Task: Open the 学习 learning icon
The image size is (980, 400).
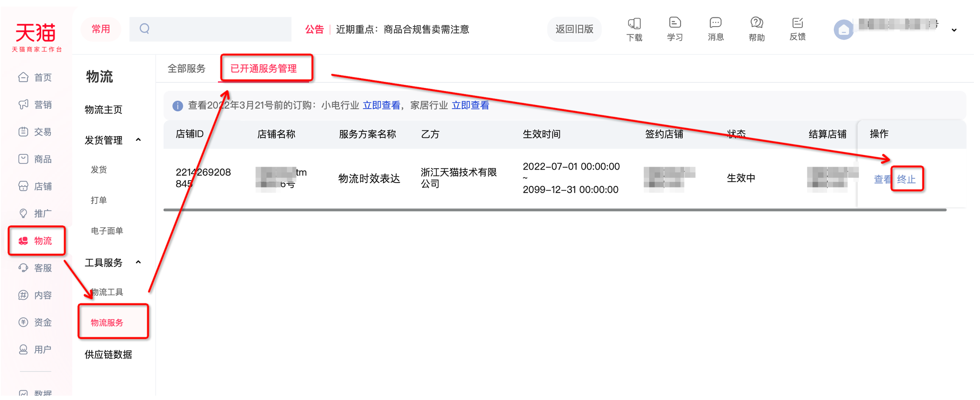Action: pos(675,29)
